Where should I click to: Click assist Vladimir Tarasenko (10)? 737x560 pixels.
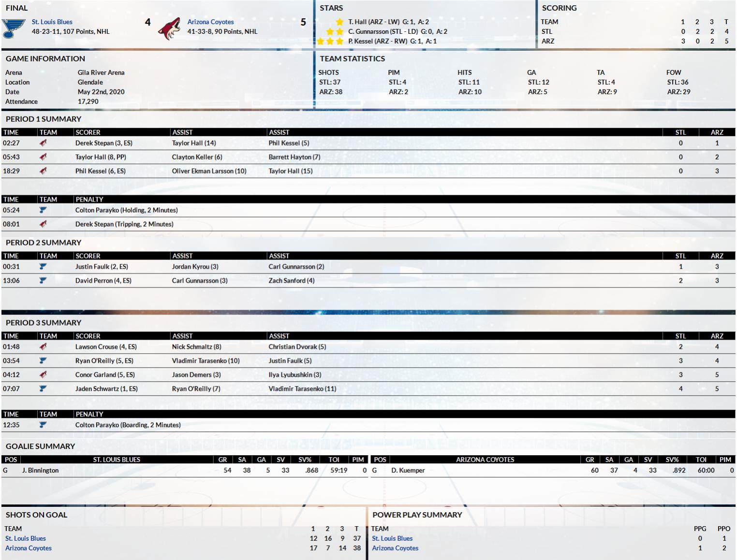(x=206, y=361)
